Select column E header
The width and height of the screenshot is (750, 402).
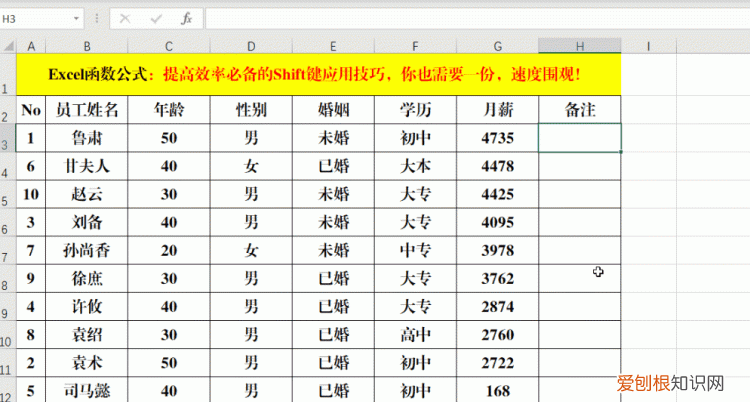(333, 46)
